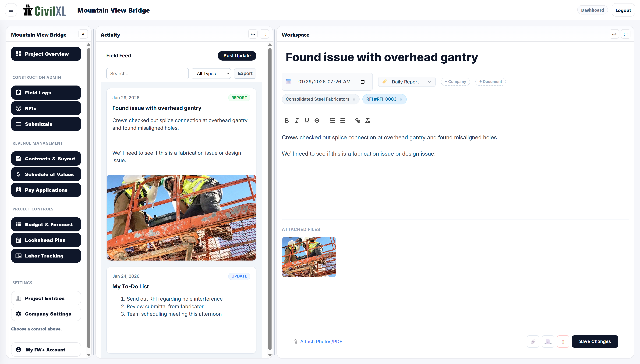Click the Post Update button
Image resolution: width=640 pixels, height=364 pixels.
pos(237,55)
